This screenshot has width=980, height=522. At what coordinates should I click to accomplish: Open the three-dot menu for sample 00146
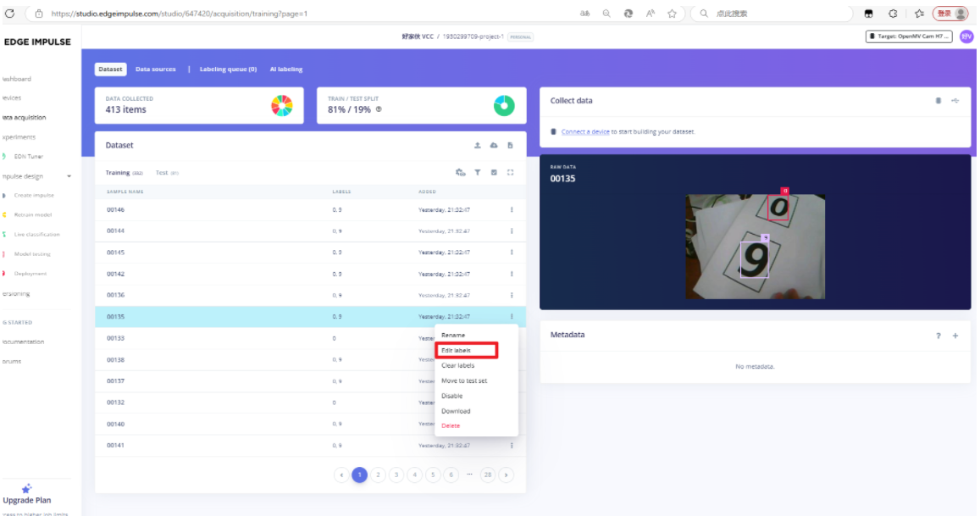click(512, 210)
